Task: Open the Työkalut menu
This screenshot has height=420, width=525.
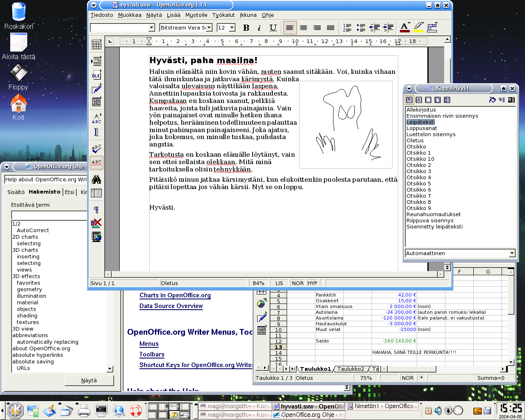Action: click(224, 15)
